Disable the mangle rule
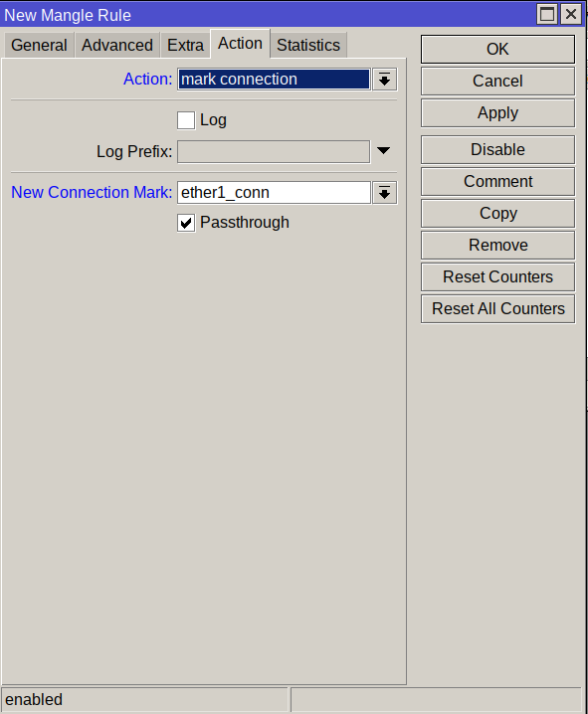The image size is (588, 714). [x=497, y=149]
